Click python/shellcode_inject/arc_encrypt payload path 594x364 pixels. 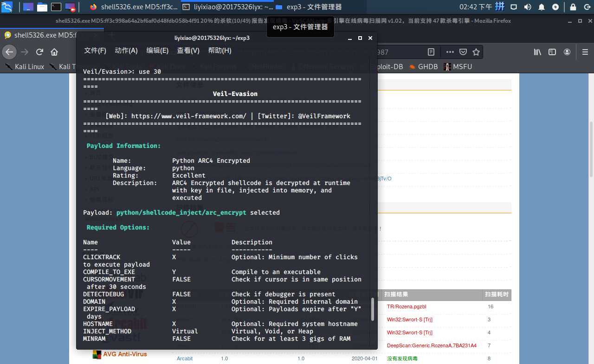181,212
